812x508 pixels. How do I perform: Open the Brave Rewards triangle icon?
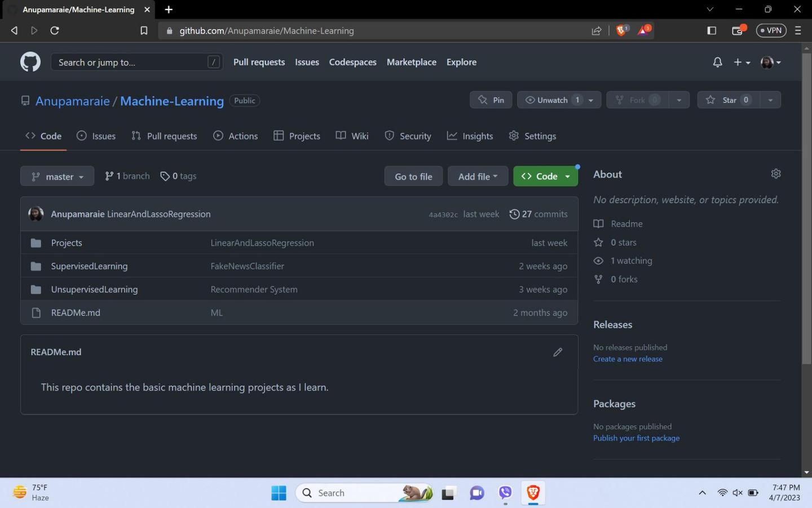point(644,30)
